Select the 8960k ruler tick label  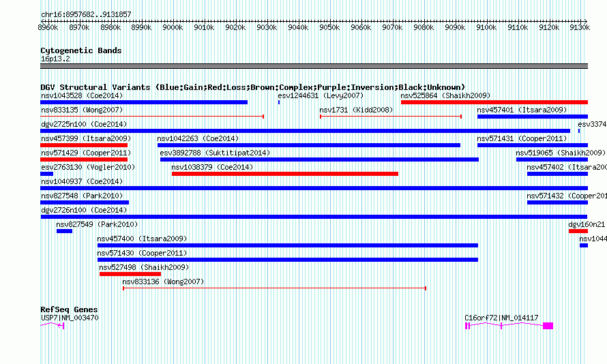[x=48, y=27]
